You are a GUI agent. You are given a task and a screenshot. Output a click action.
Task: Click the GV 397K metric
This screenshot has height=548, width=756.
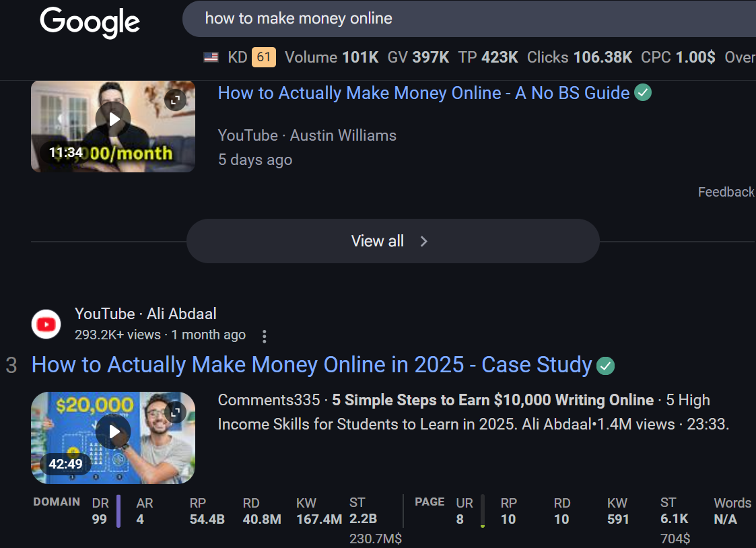(418, 57)
